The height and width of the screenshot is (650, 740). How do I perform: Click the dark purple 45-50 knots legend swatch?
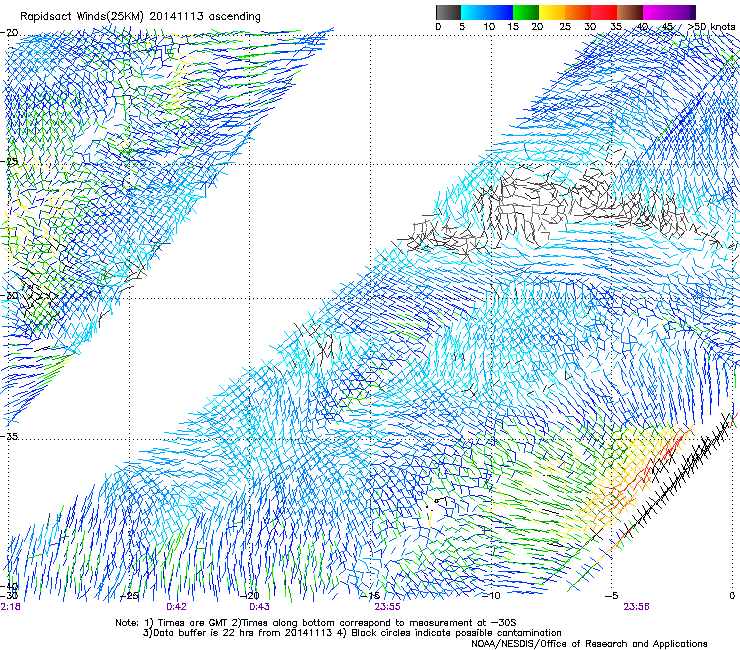click(x=682, y=12)
